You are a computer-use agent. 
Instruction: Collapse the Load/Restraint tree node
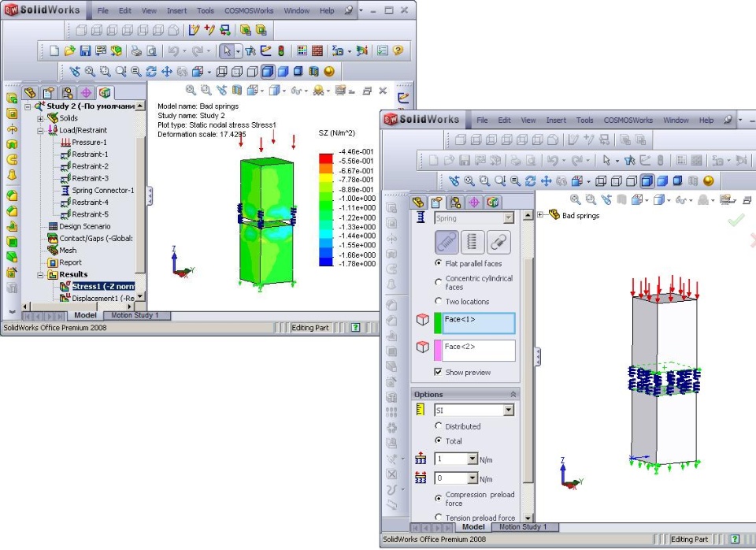(x=40, y=130)
